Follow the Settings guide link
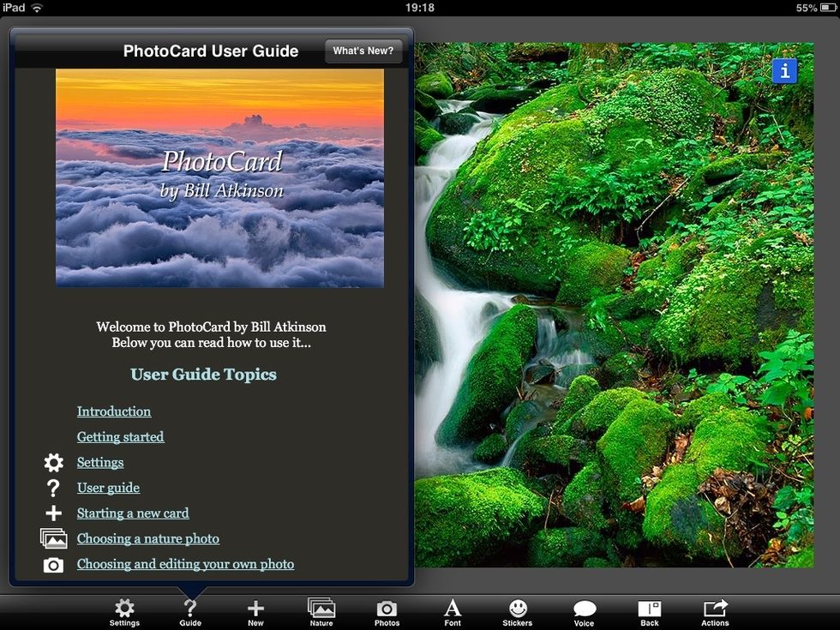This screenshot has height=630, width=840. [100, 463]
